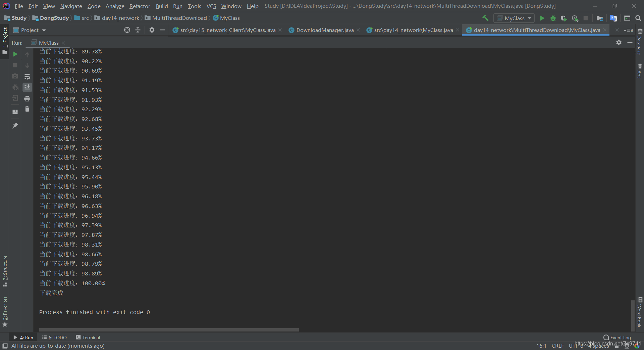Image resolution: width=644 pixels, height=350 pixels.
Task: Close the MyClass run tab
Action: (63, 43)
